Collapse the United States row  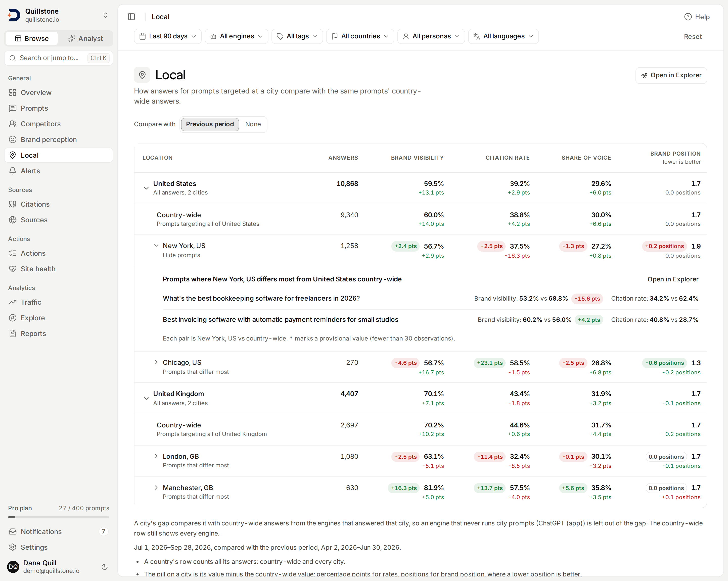(x=146, y=188)
